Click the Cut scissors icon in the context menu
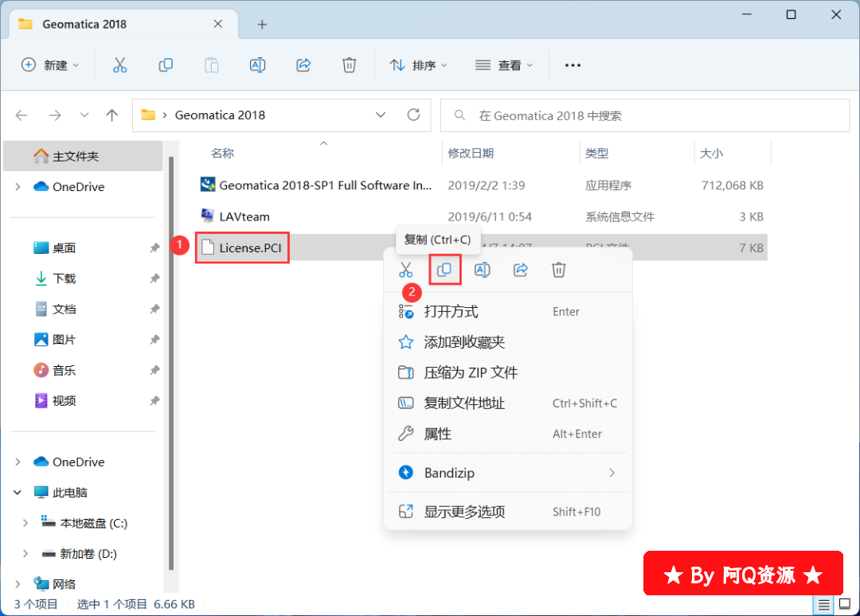The height and width of the screenshot is (616, 860). (406, 270)
